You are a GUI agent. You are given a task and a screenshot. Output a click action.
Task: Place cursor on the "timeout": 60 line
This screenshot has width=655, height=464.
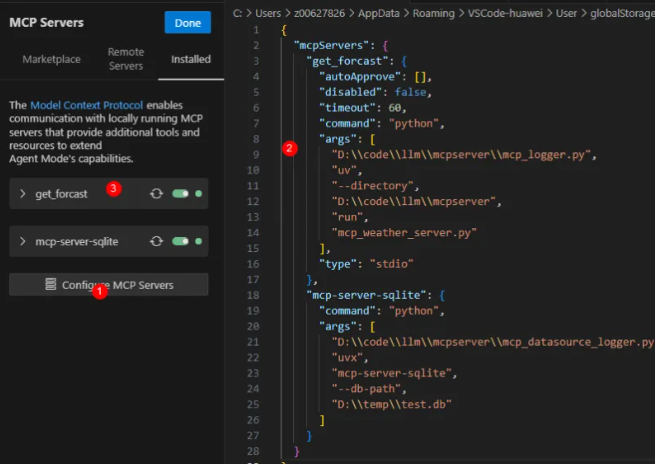pyautogui.click(x=360, y=108)
